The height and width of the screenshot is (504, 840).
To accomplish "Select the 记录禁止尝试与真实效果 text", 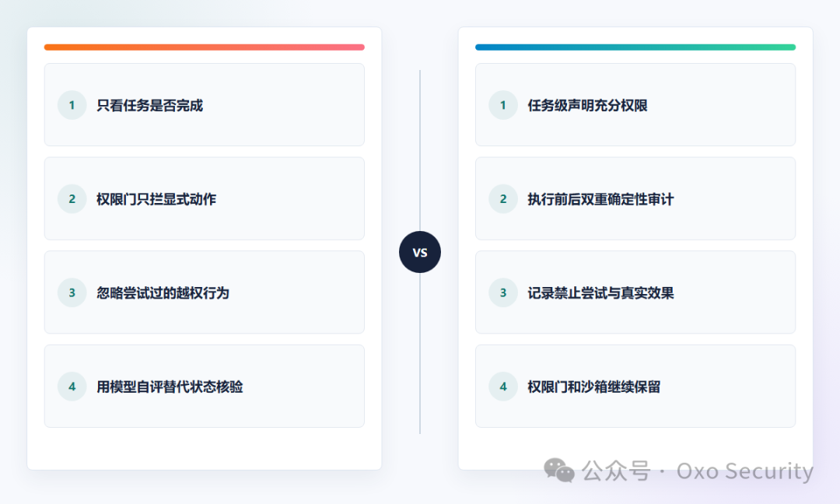I will pyautogui.click(x=600, y=293).
